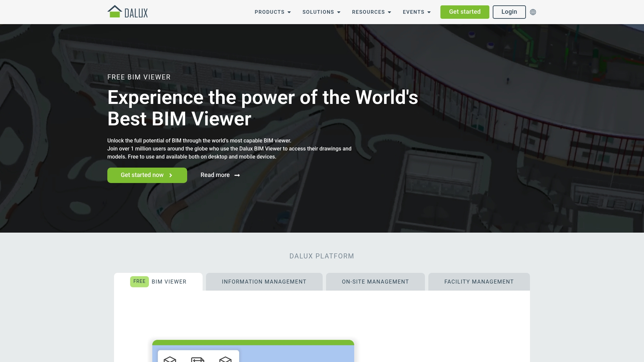Click the Login button
The image size is (644, 362).
click(509, 12)
